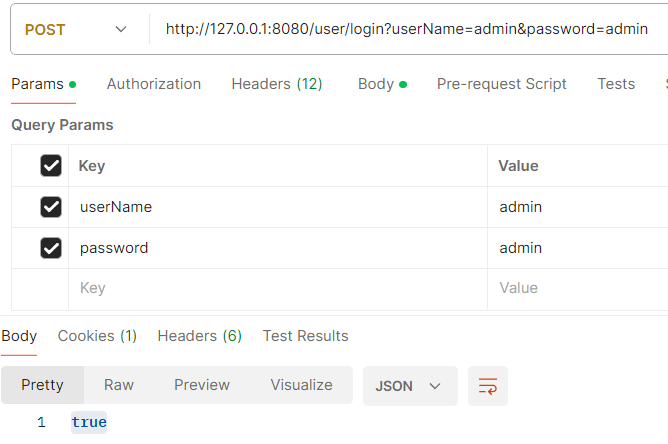Select the Visualize response view
This screenshot has width=668, height=444.
(x=302, y=385)
